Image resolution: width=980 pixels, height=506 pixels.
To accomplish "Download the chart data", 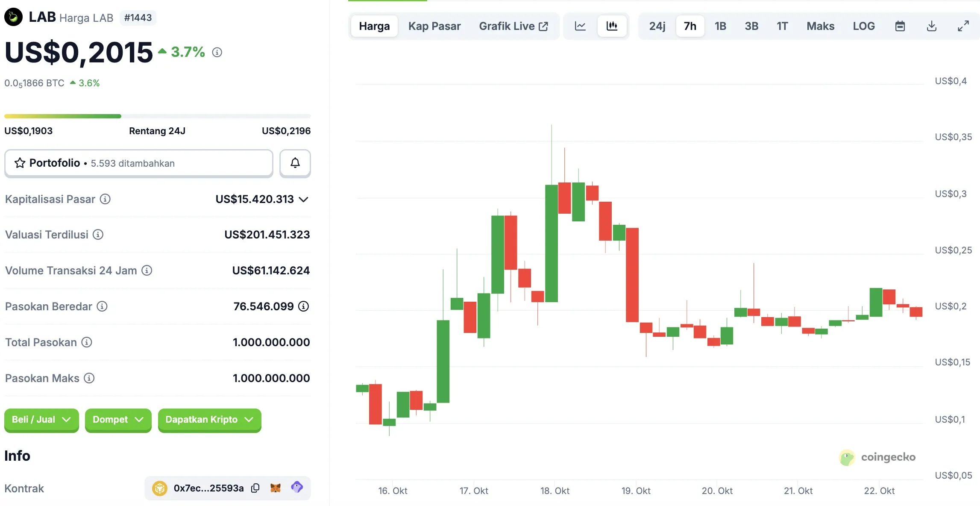I will (932, 26).
